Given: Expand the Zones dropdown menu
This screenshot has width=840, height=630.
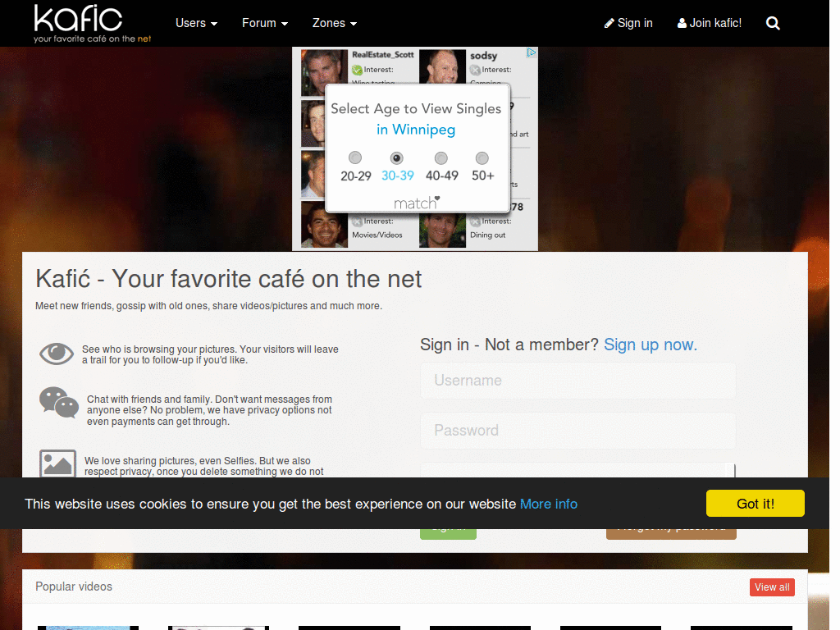Looking at the screenshot, I should pyautogui.click(x=335, y=23).
